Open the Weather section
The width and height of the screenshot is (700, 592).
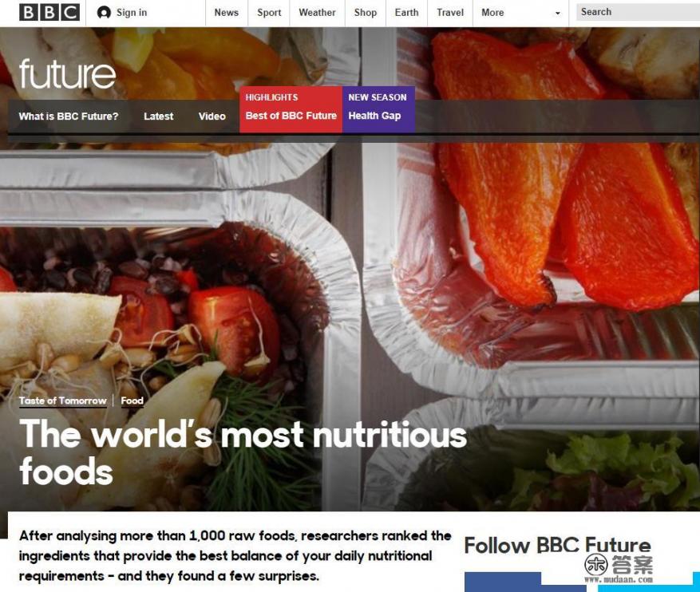317,13
